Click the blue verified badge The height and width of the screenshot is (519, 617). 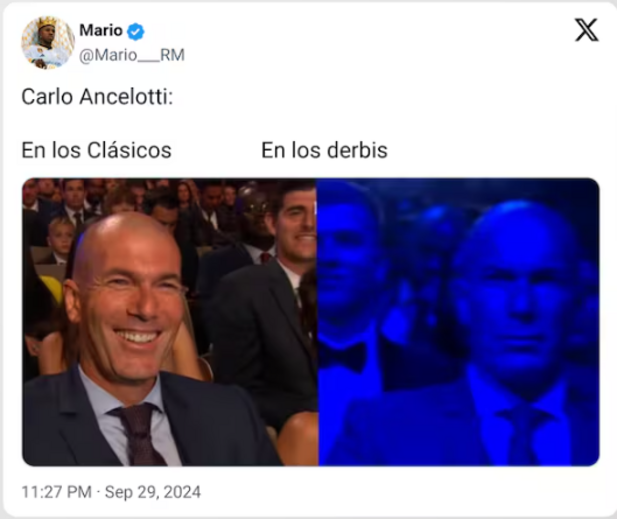tap(136, 31)
